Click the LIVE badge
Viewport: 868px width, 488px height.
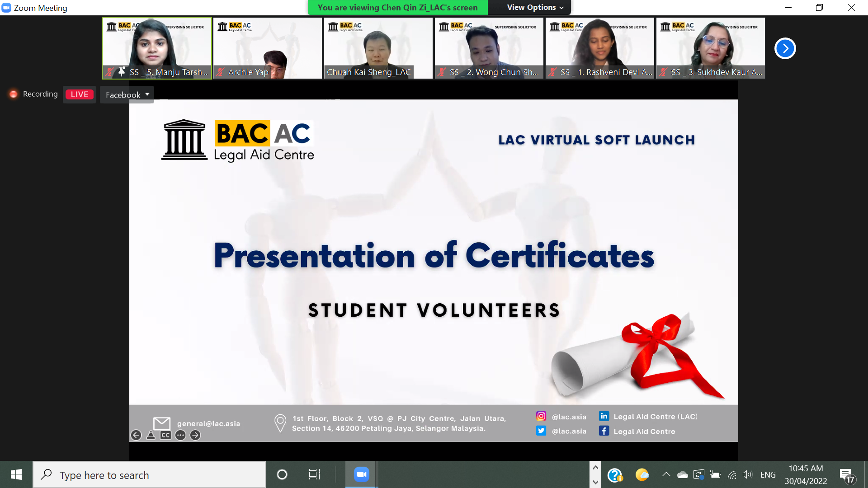coord(80,94)
